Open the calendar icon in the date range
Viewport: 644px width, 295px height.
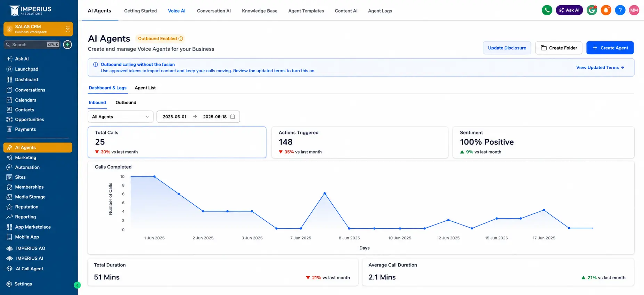(x=233, y=117)
